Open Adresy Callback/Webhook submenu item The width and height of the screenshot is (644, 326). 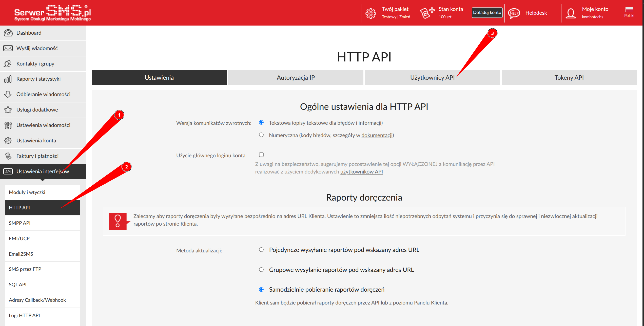[x=37, y=300]
